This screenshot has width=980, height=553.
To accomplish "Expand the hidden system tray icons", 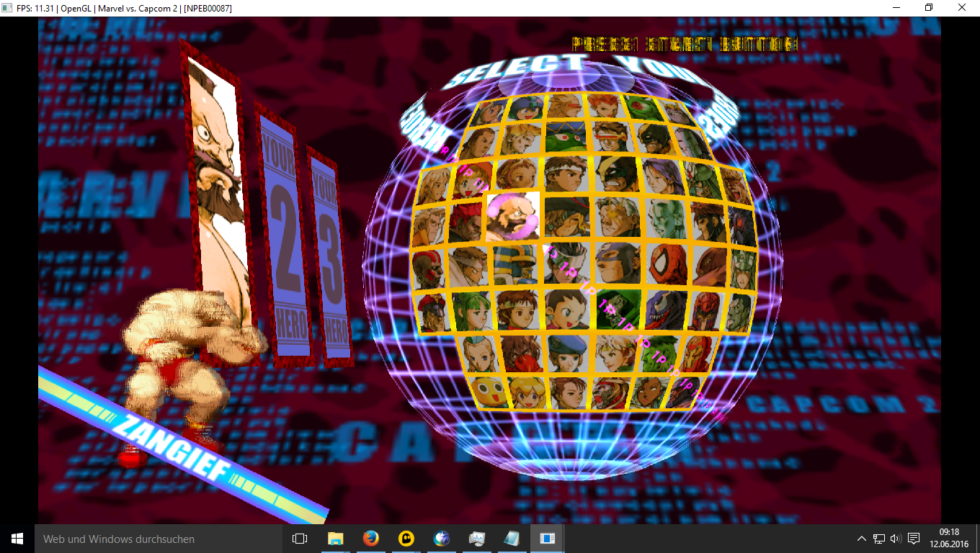I will (x=862, y=539).
